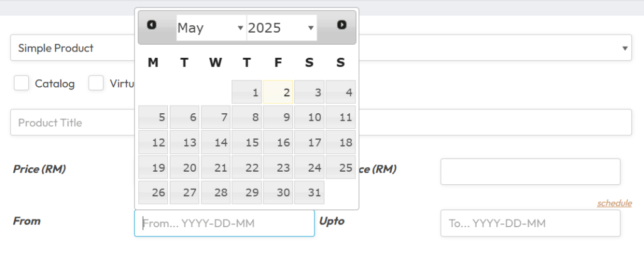644x256 pixels.
Task: Go to next month in calendar
Action: pos(341,25)
